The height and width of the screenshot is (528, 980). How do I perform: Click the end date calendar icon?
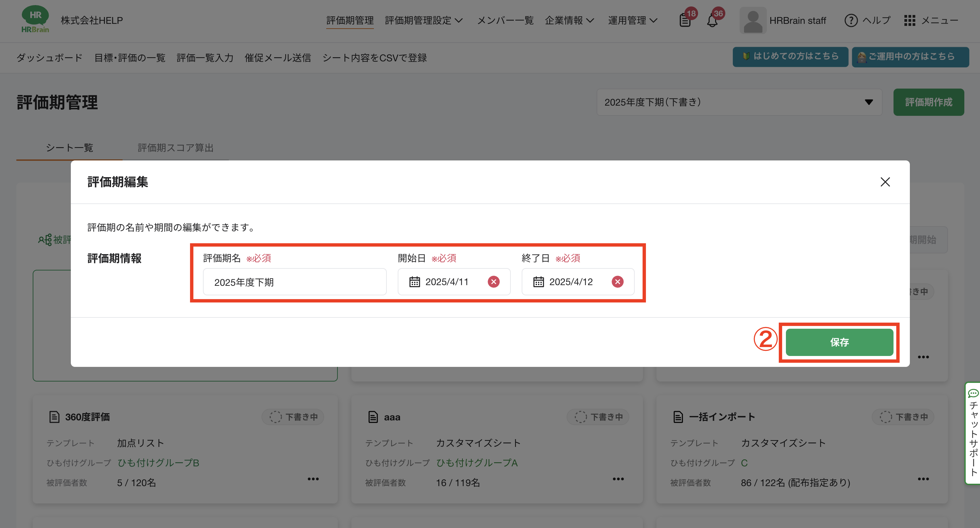538,282
